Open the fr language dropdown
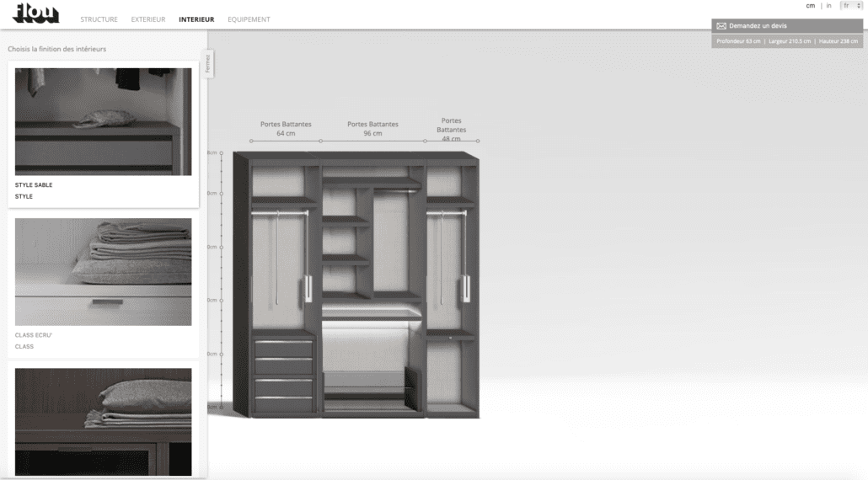 pyautogui.click(x=851, y=6)
